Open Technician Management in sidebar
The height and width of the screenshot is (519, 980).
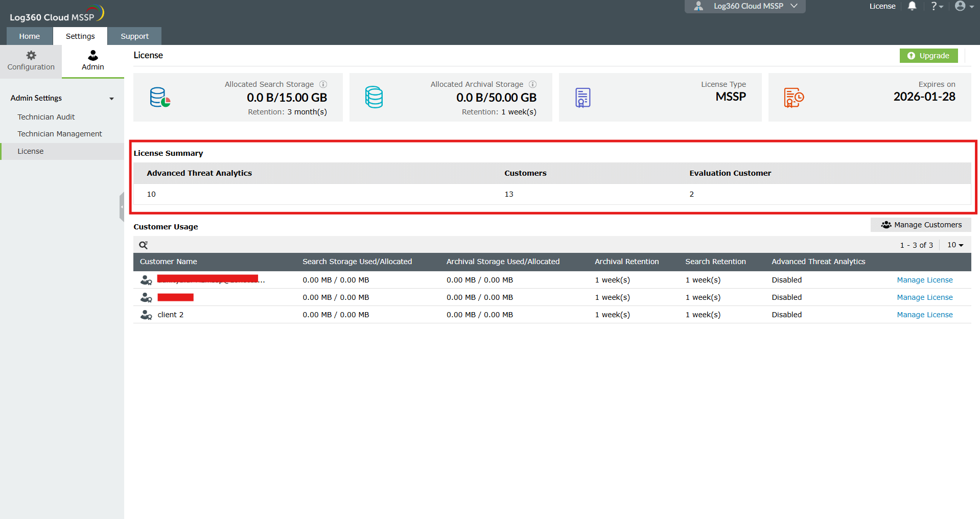pos(60,134)
